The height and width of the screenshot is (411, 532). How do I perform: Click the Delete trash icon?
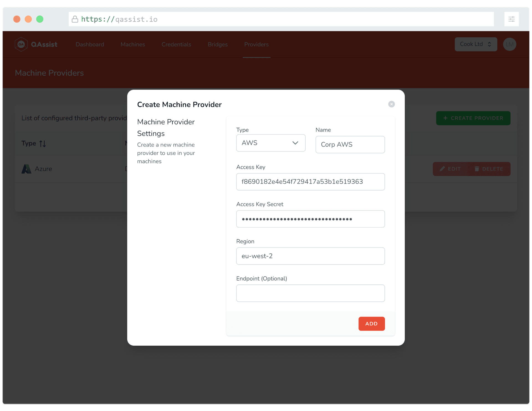tap(477, 169)
